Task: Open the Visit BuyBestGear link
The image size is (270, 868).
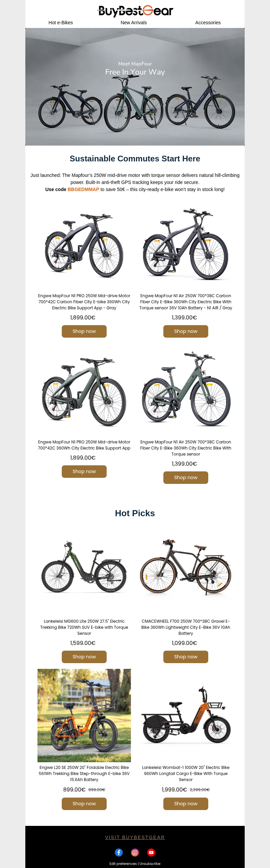Action: point(135,837)
